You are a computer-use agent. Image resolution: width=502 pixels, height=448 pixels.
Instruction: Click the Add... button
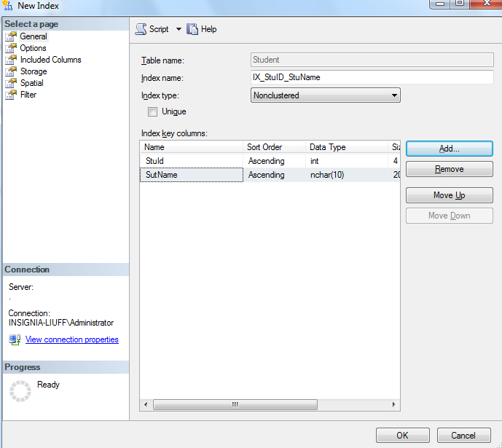click(449, 149)
